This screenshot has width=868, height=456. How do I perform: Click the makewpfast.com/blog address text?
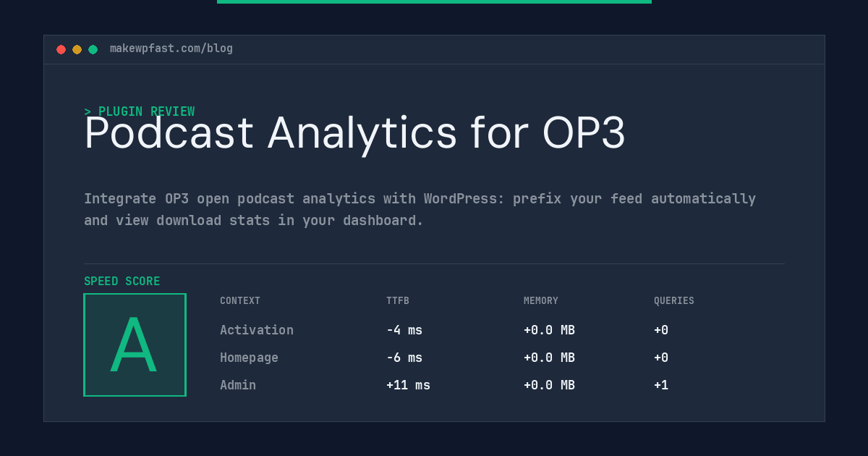[171, 48]
